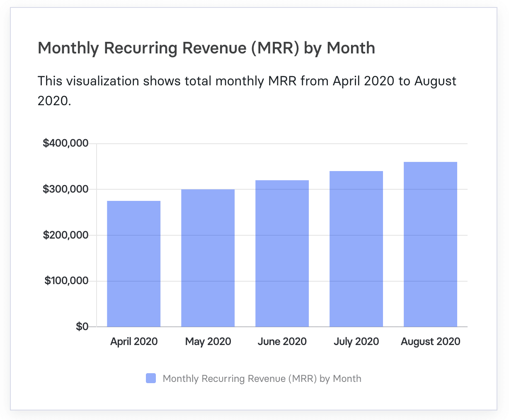Click the $200,000 axis label
This screenshot has height=420, width=509.
(x=65, y=235)
